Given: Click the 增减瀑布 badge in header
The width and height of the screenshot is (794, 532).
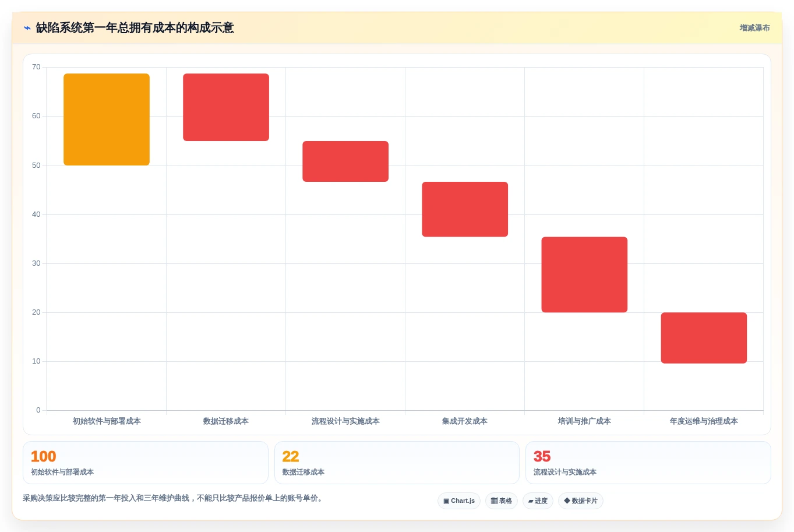Looking at the screenshot, I should pyautogui.click(x=754, y=28).
